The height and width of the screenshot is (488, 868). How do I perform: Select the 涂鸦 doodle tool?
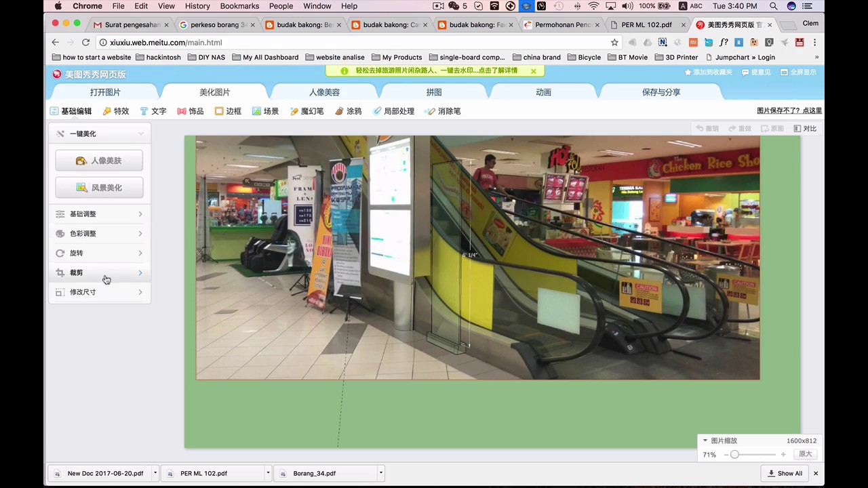point(349,111)
